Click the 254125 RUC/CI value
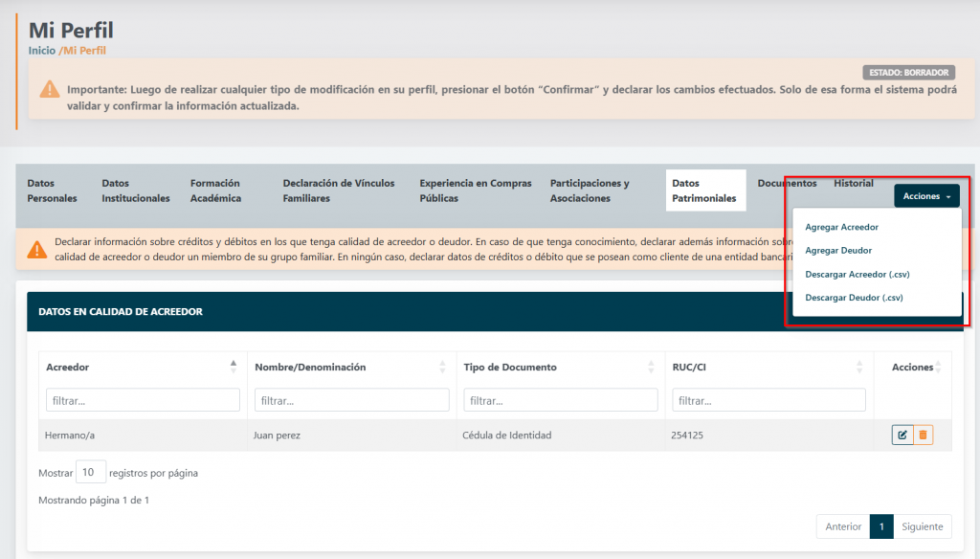The image size is (980, 559). (687, 436)
